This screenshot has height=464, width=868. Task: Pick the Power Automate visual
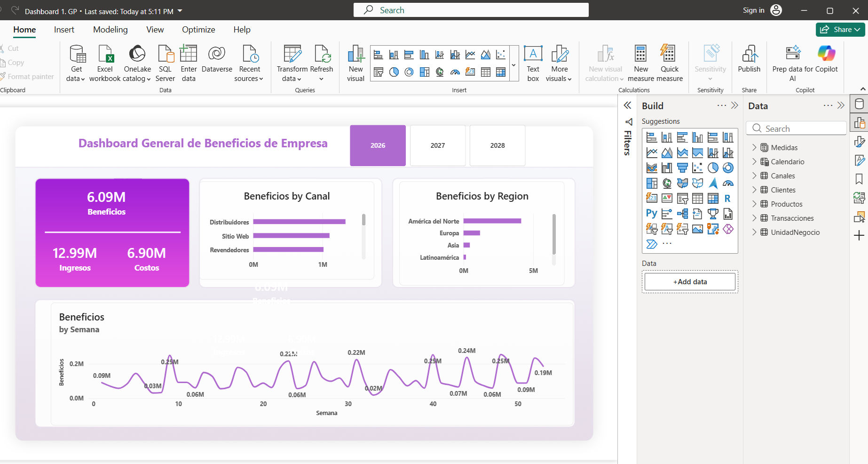coord(652,244)
